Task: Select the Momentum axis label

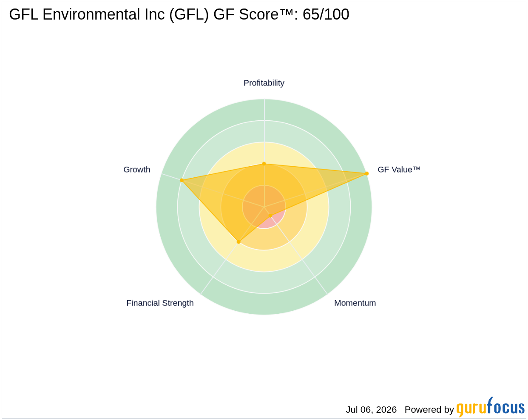Action: coord(355,303)
